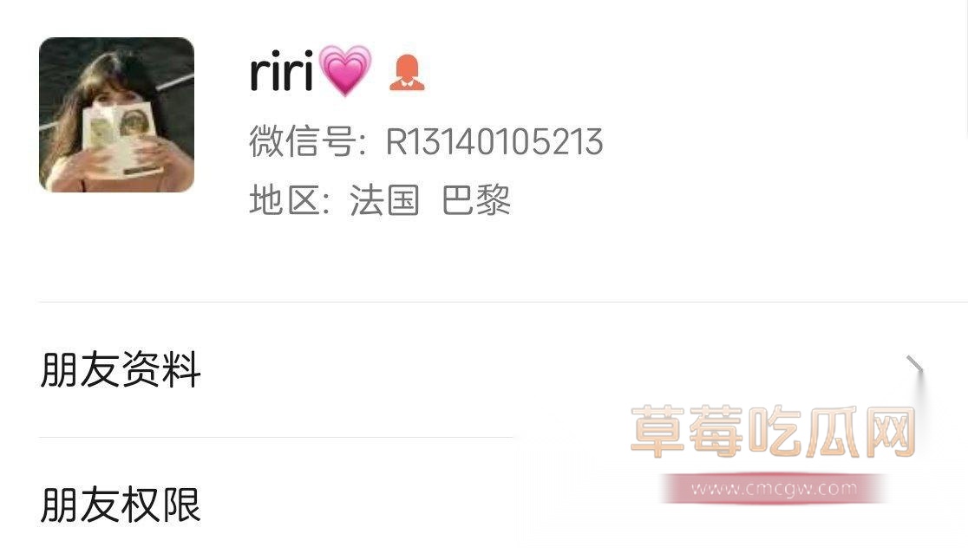This screenshot has height=560, width=968.
Task: Click the 地区 region label
Action: point(285,200)
